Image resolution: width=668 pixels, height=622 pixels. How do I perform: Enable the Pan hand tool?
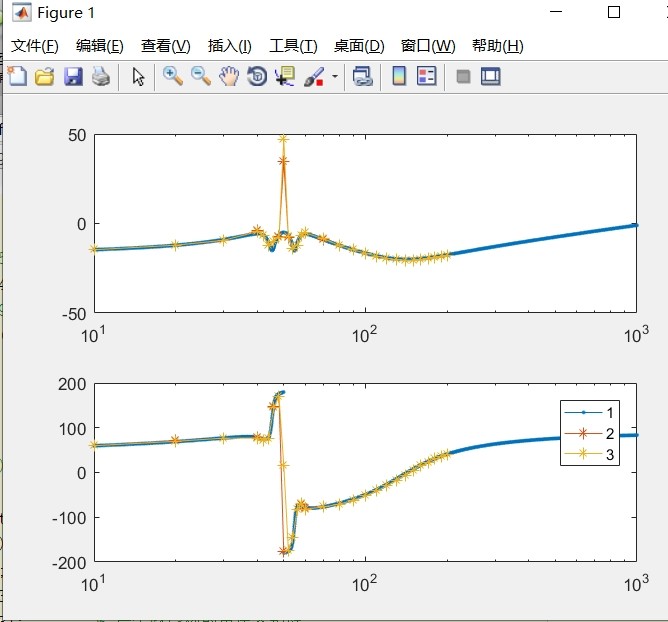[x=229, y=77]
